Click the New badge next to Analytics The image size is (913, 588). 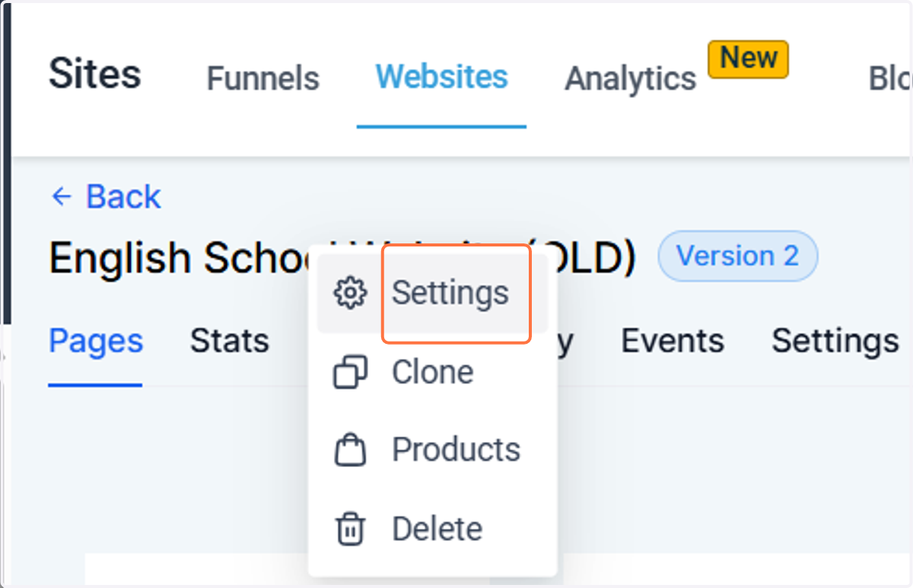tap(749, 58)
